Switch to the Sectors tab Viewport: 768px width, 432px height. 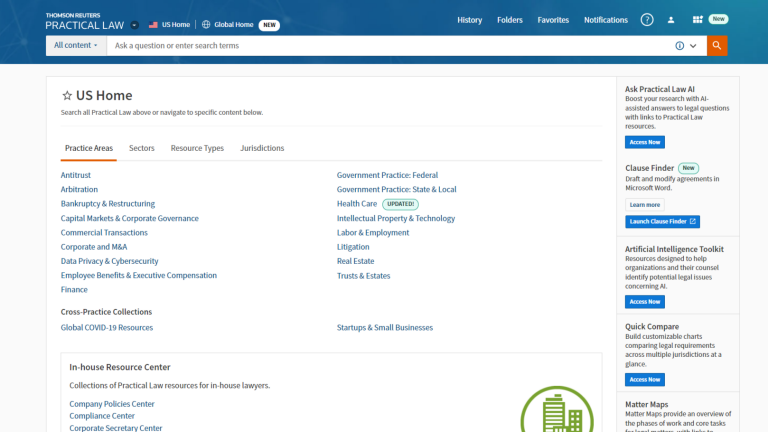142,148
